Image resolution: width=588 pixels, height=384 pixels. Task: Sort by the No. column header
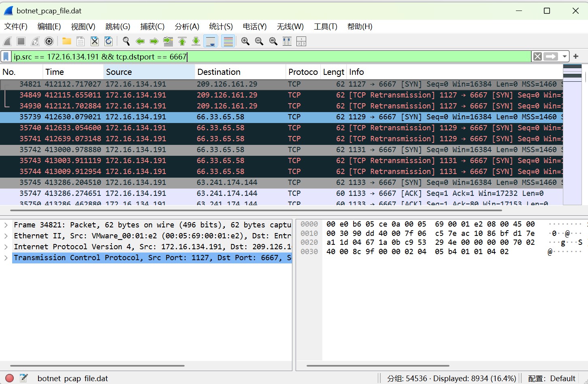point(21,72)
